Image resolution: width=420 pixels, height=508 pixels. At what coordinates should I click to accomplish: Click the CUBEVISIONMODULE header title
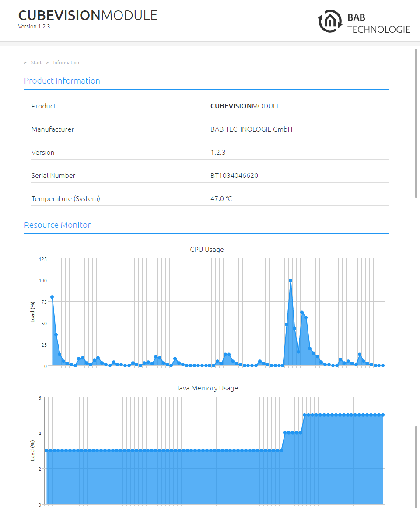[x=88, y=15]
